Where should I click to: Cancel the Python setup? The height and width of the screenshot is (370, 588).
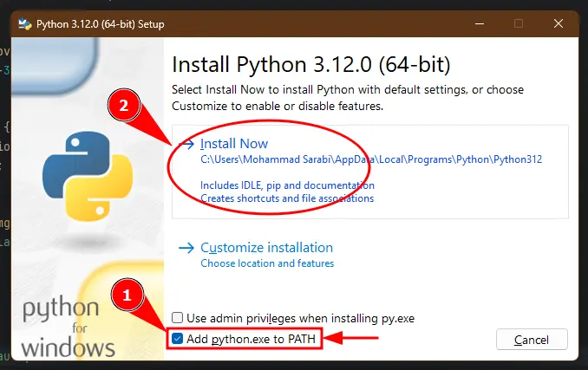pyautogui.click(x=532, y=340)
